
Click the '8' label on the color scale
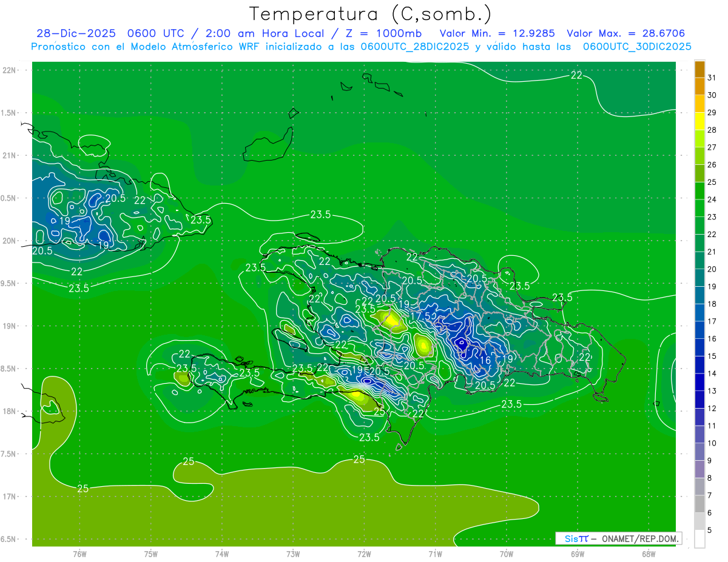coord(710,478)
